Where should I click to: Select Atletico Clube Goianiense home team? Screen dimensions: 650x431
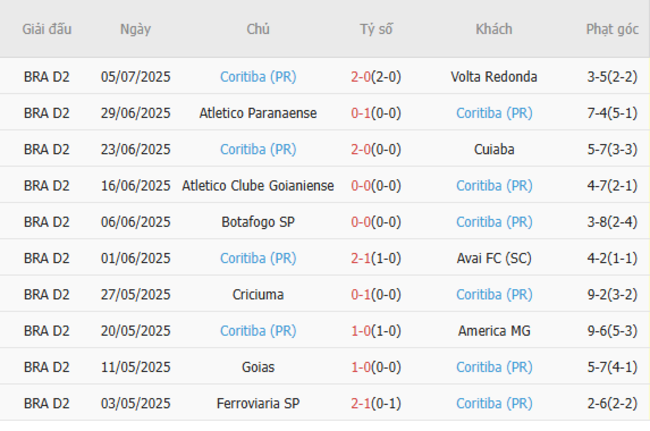258,185
